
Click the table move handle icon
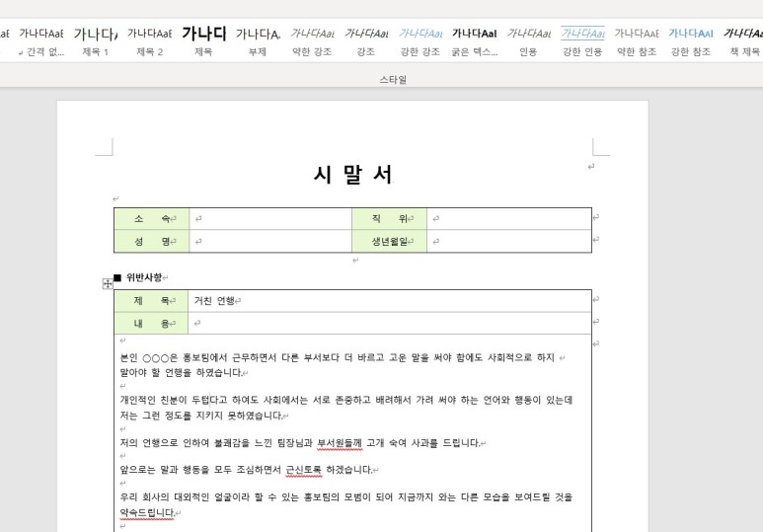coord(108,283)
